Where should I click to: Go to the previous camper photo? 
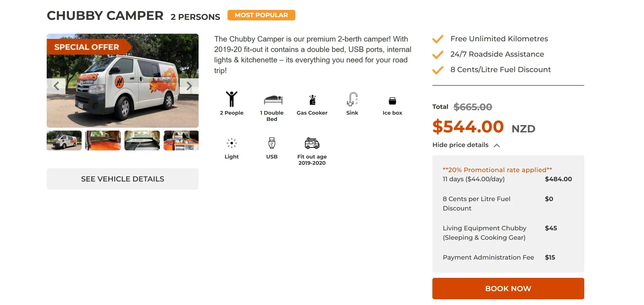coord(56,86)
